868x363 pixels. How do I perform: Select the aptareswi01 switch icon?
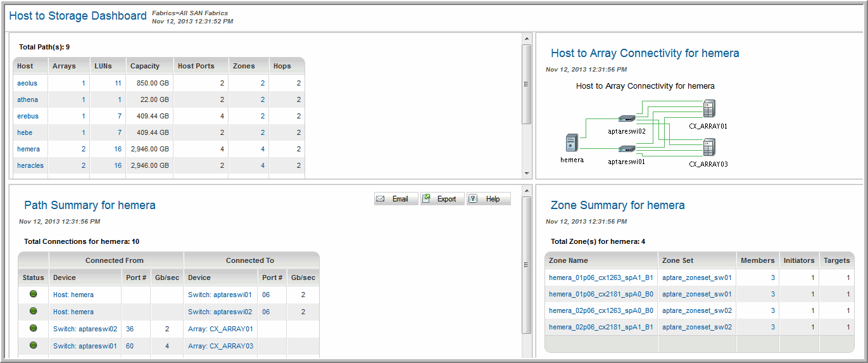click(626, 149)
